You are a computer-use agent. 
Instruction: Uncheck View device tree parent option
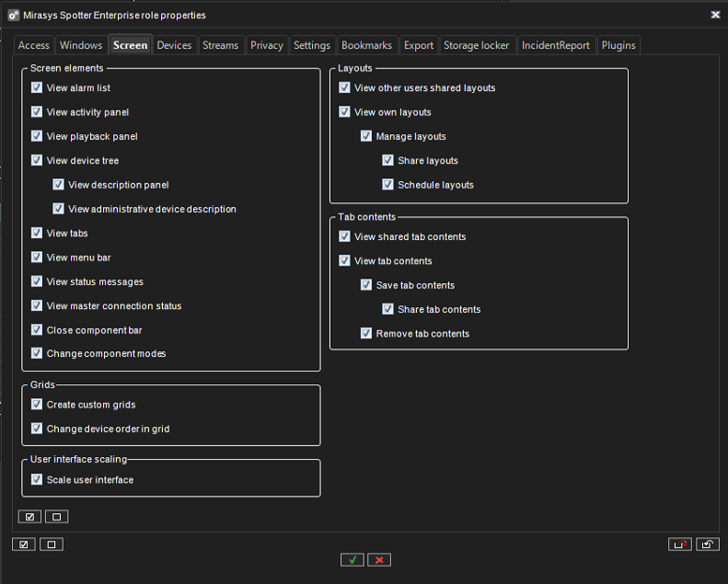[37, 160]
